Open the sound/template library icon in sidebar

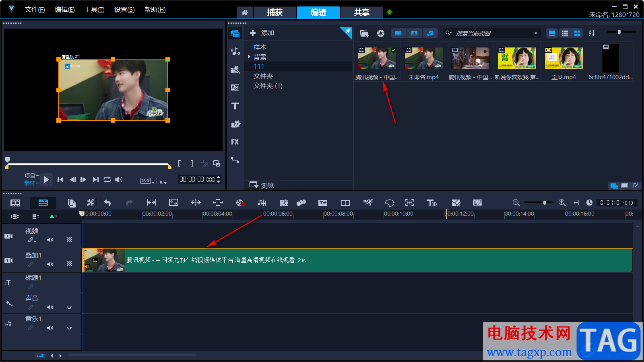(235, 51)
